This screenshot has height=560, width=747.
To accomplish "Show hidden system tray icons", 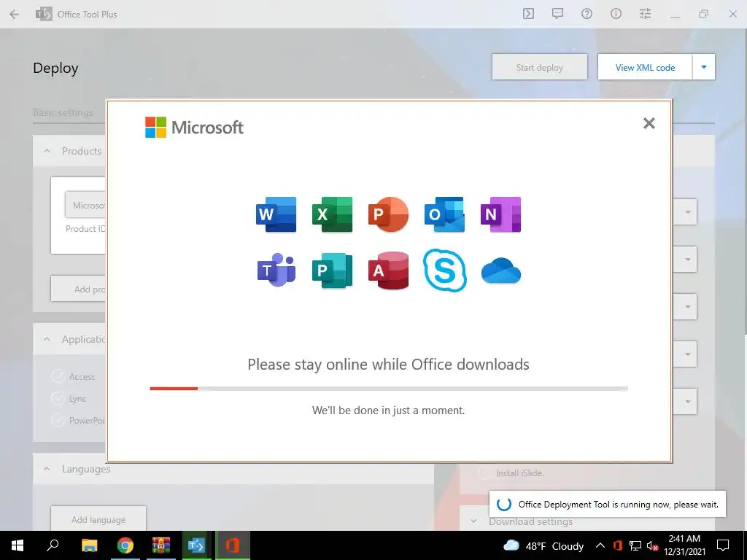I will (600, 545).
